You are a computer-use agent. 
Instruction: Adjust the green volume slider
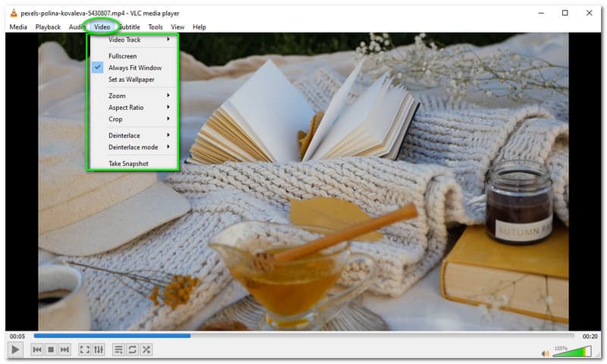tap(571, 351)
